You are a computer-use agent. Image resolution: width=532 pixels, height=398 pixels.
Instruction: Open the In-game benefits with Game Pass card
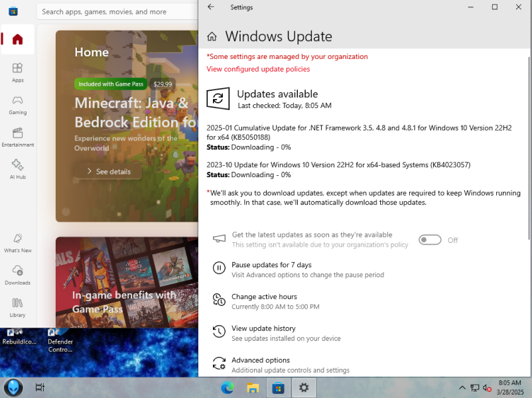click(127, 283)
